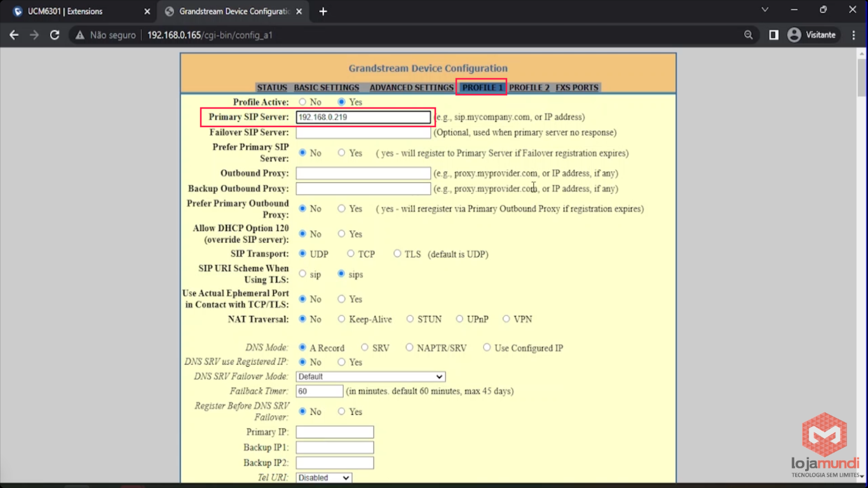868x488 pixels.
Task: Expand DNS SRV Failover Mode dropdown
Action: [x=370, y=377]
